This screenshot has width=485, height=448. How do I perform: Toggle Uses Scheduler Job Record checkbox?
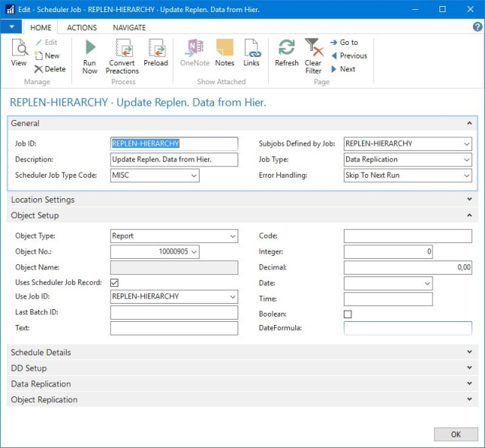coord(115,282)
